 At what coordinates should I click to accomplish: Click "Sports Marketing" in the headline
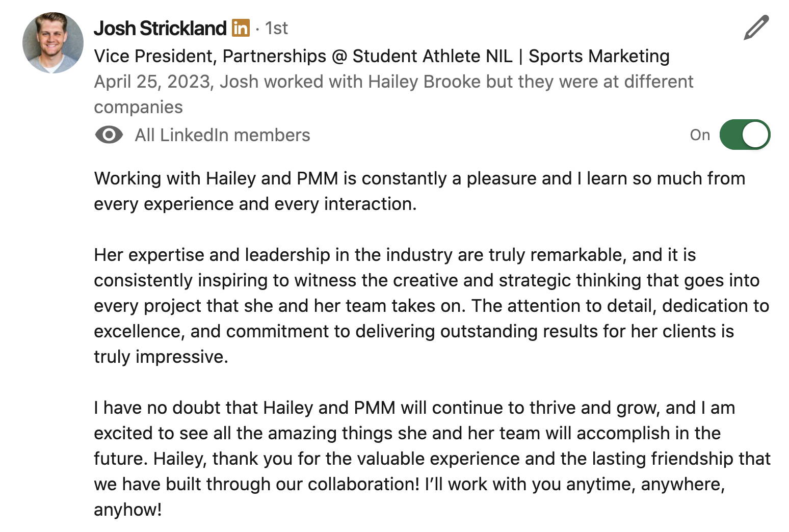(x=599, y=56)
